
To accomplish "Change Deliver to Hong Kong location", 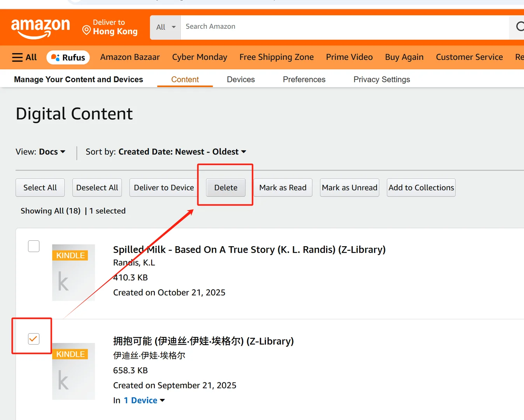I will (110, 27).
